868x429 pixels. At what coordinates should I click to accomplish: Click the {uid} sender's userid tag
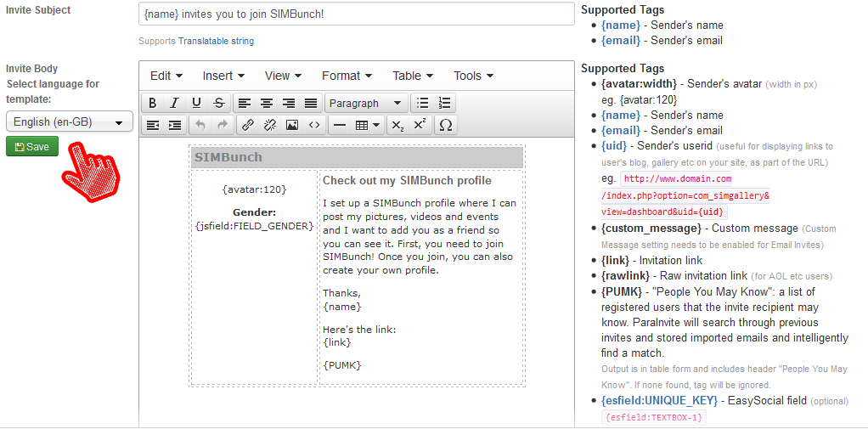pyautogui.click(x=614, y=146)
